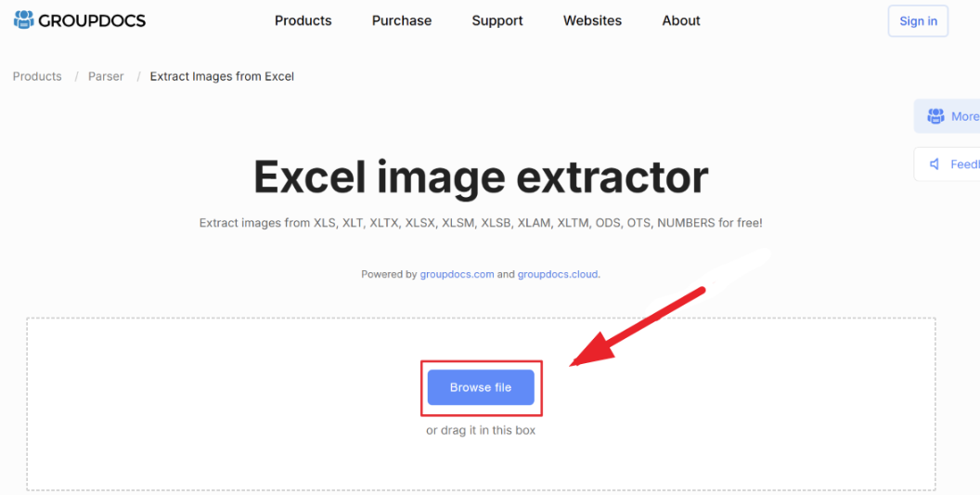Select Extract Images from Excel breadcrumb
980x495 pixels.
(x=222, y=76)
